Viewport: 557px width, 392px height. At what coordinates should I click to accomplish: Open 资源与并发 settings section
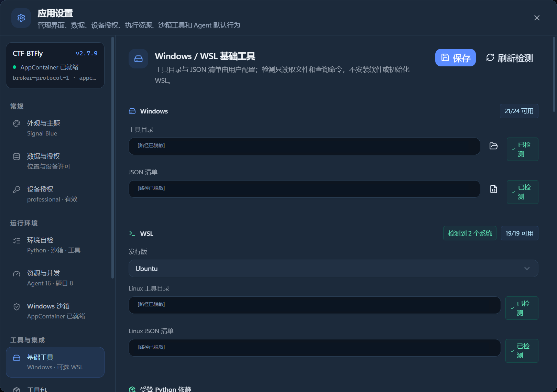tap(55, 278)
